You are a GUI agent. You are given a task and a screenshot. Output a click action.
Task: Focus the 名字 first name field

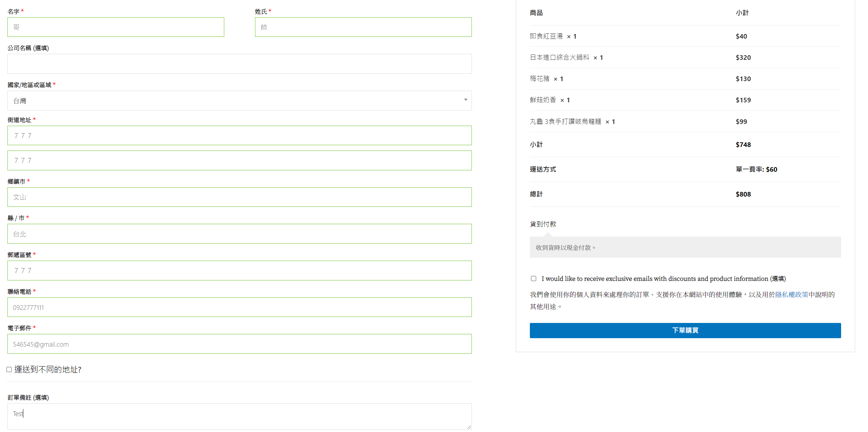click(116, 27)
